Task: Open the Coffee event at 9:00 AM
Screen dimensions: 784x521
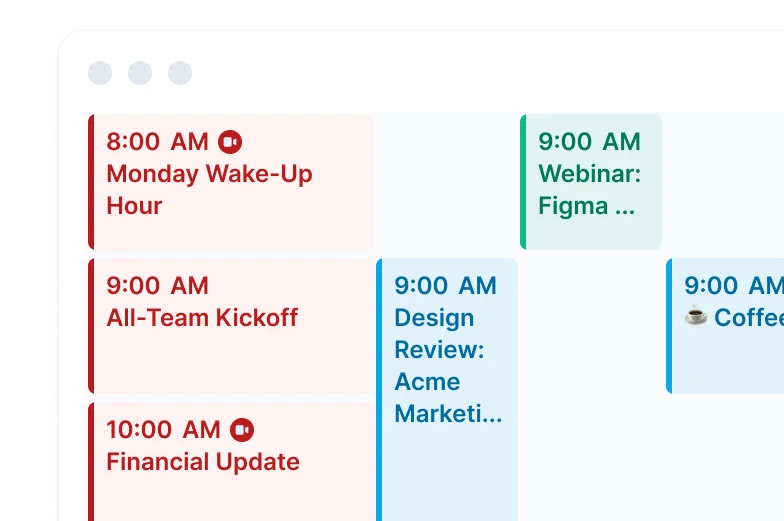Action: tap(725, 326)
